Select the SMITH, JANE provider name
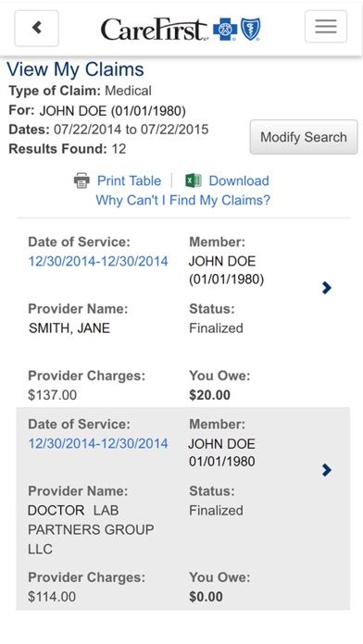The image size is (363, 644). pyautogui.click(x=69, y=328)
